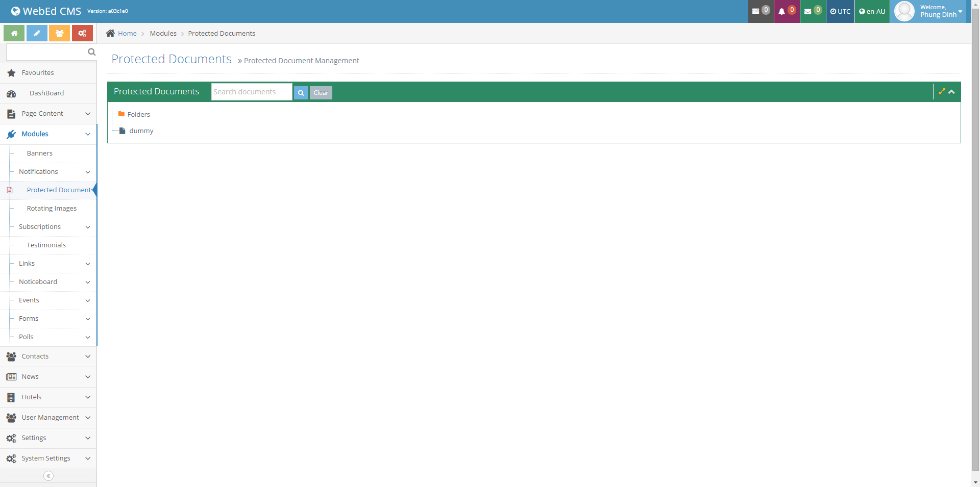Click the blue pencil edit shortcut icon
The width and height of the screenshot is (980, 487).
pyautogui.click(x=37, y=34)
